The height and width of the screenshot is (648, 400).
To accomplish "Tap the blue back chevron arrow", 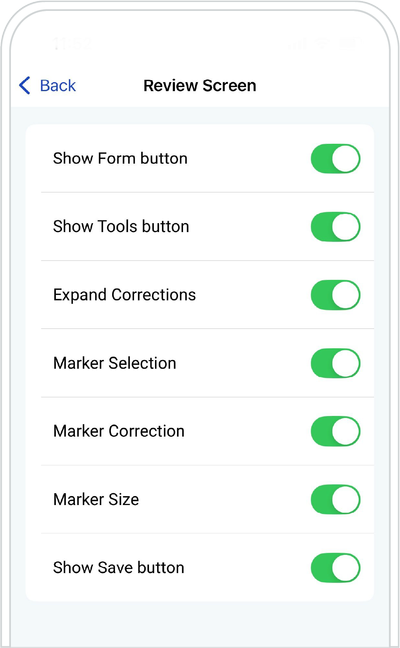I will pos(24,86).
